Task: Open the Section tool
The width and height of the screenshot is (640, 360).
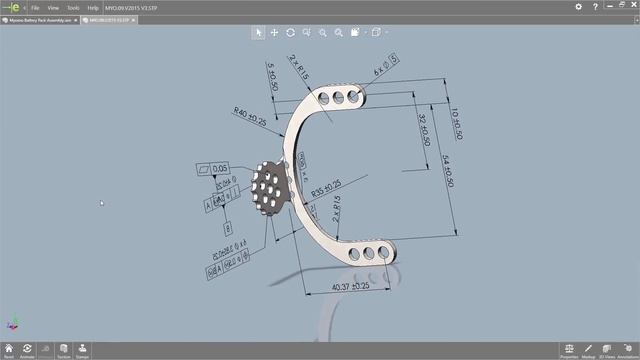Action: (x=64, y=351)
